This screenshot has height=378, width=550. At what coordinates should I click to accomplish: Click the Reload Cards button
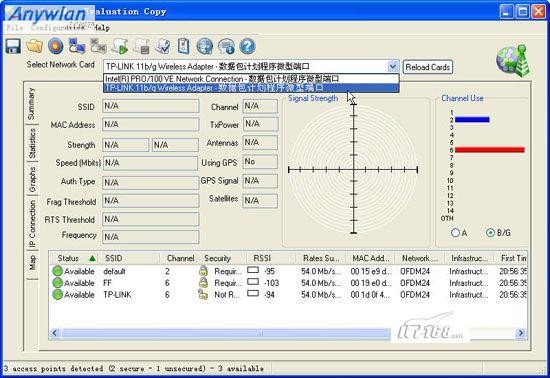[428, 67]
